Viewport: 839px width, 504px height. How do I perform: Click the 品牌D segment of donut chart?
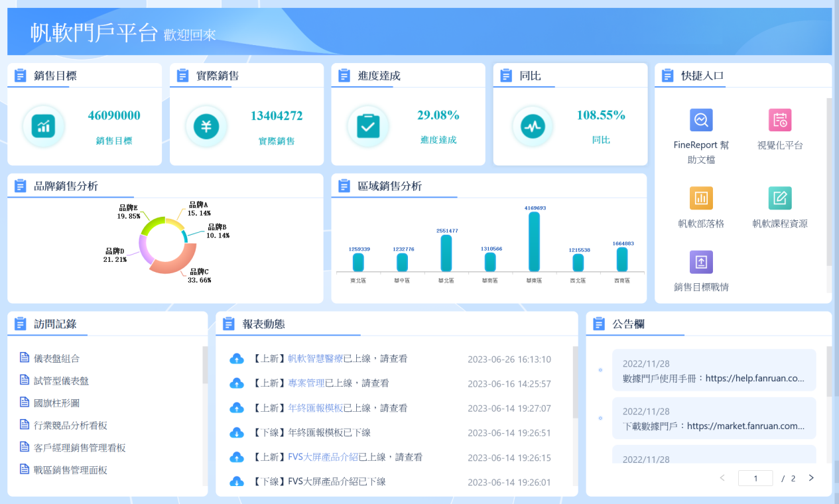(x=145, y=251)
